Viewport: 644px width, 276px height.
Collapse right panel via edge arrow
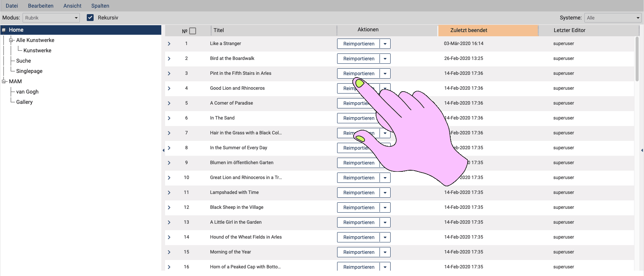point(642,150)
